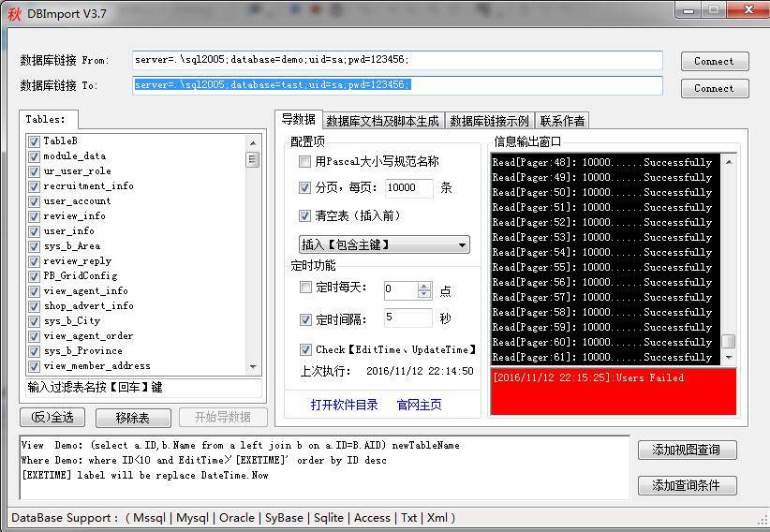
Task: Click the 添加视图查询 button
Action: click(x=687, y=450)
